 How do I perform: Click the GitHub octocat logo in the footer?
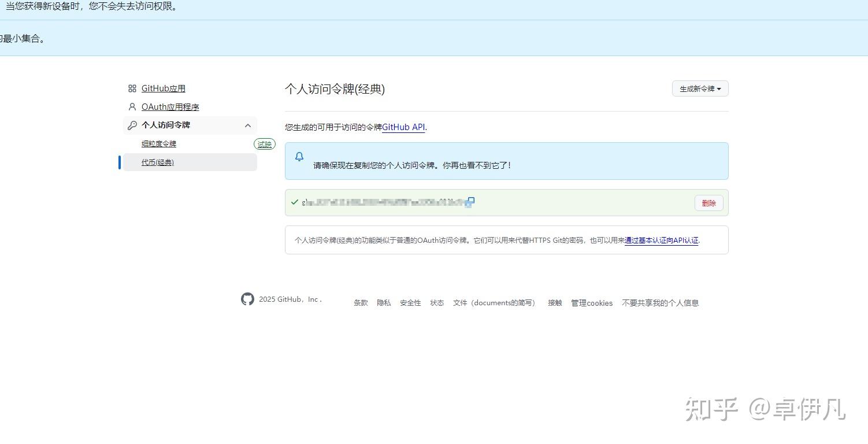[247, 299]
